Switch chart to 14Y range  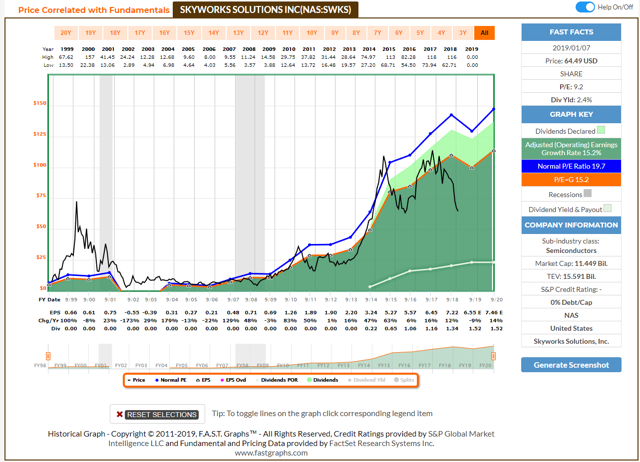[x=214, y=33]
